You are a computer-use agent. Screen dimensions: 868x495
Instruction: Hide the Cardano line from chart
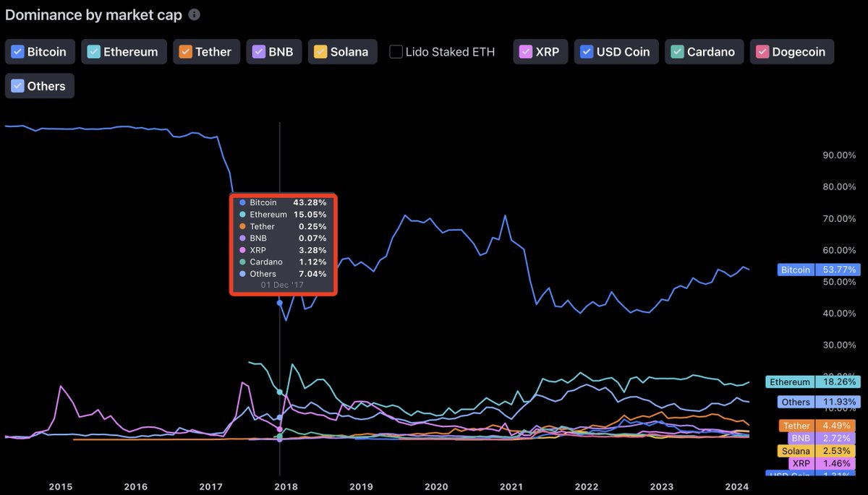676,52
